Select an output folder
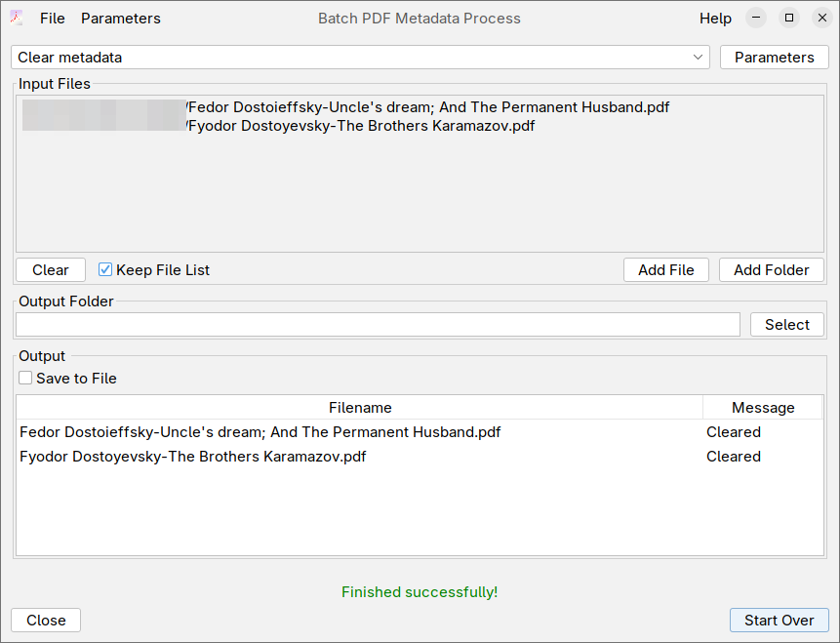Screen dimensions: 840x643 (786, 325)
